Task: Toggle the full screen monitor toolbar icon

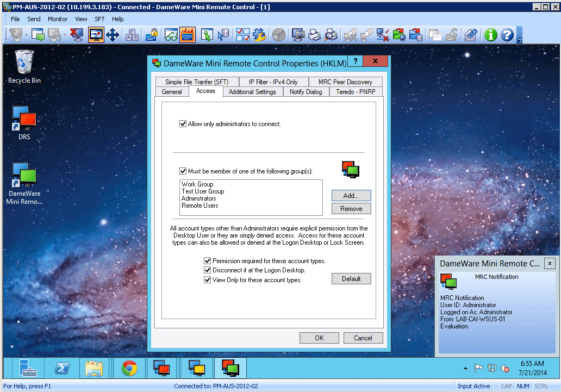Action: click(96, 35)
